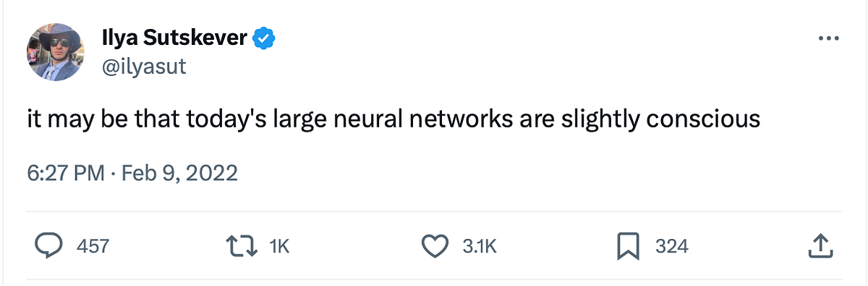View the 324 bookmarks count
Viewport: 868px width, 286px height.
coord(672,246)
